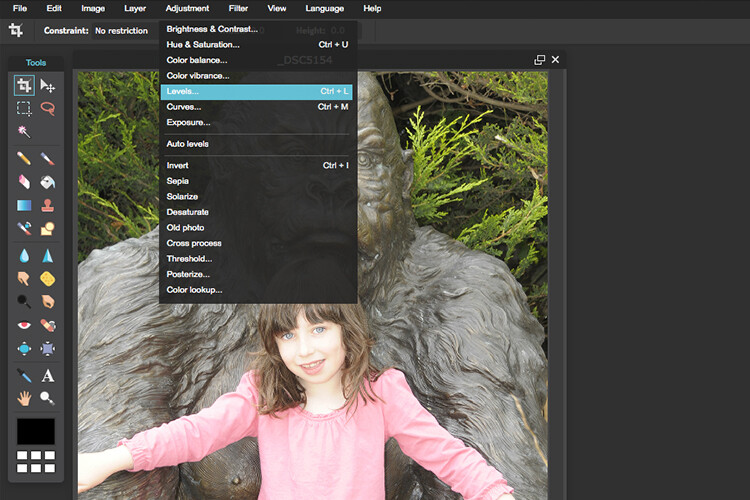
Task: Open the Layer menu
Action: (135, 8)
